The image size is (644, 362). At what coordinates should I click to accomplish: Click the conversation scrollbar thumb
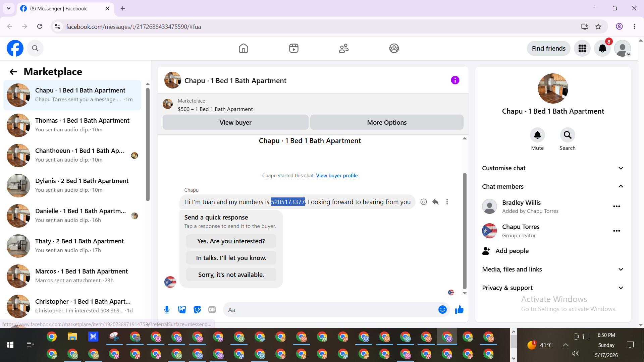point(465,231)
